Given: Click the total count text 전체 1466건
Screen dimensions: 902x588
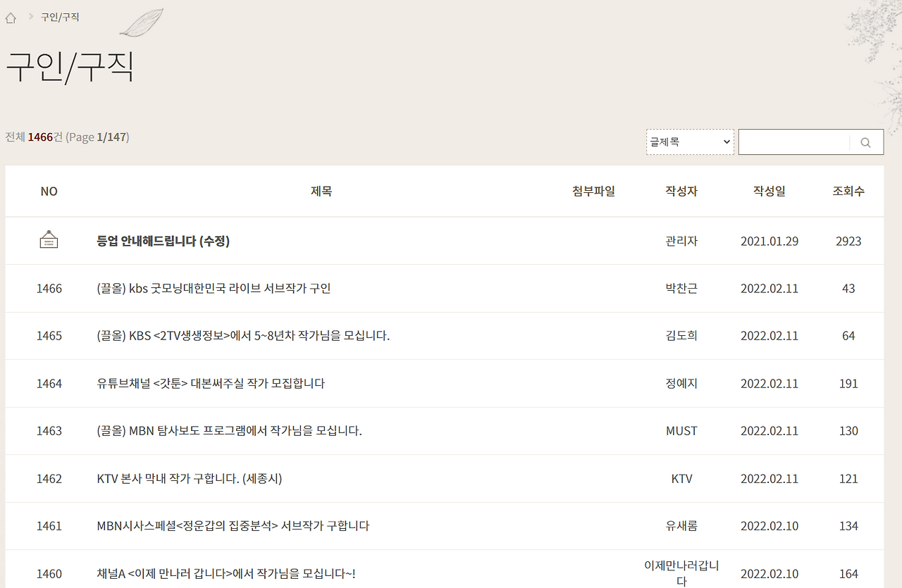Looking at the screenshot, I should pyautogui.click(x=35, y=137).
